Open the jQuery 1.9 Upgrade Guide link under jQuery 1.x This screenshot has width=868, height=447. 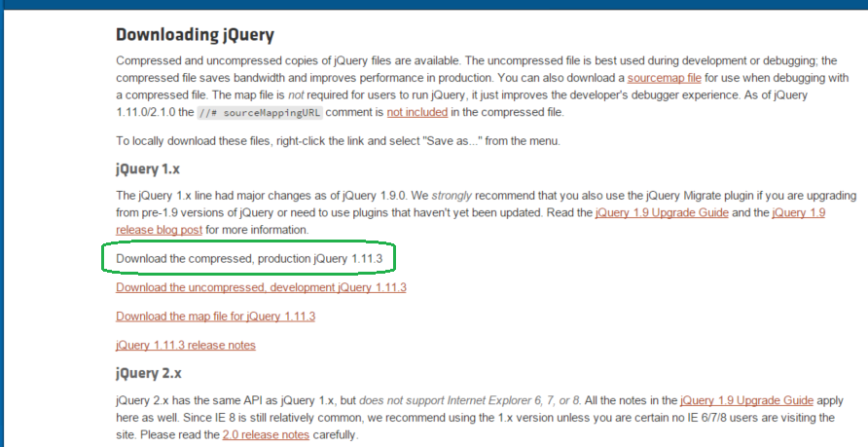(662, 212)
